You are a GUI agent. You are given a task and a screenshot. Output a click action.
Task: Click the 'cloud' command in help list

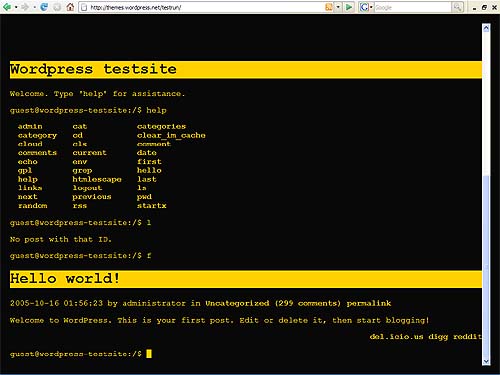point(30,144)
